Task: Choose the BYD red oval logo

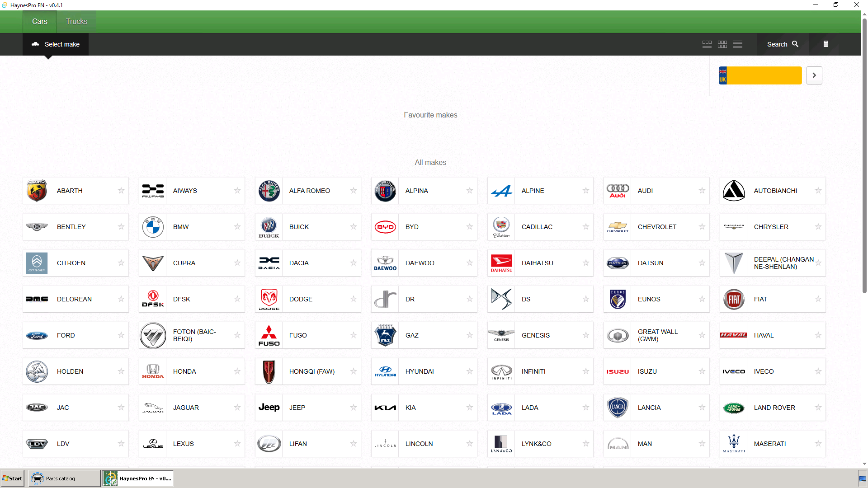Action: [x=385, y=227]
